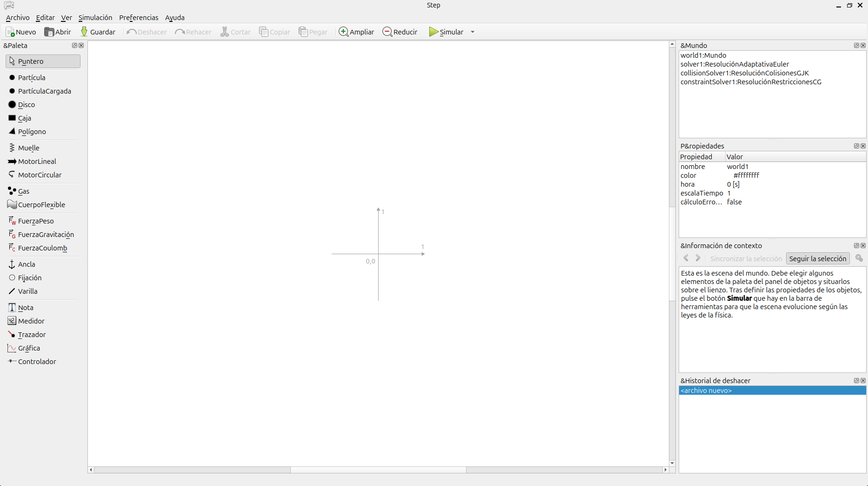
Task: Select the FuerzaGravitación force tool
Action: pos(46,235)
